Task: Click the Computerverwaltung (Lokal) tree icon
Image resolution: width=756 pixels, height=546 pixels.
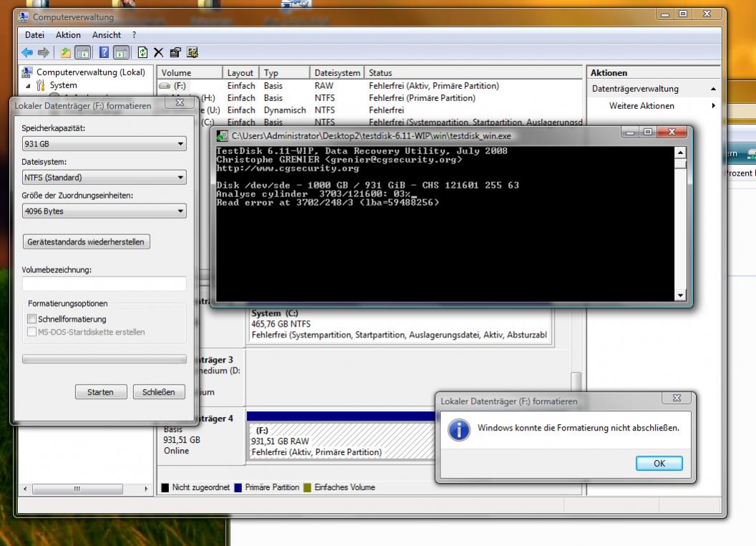Action: (x=27, y=72)
